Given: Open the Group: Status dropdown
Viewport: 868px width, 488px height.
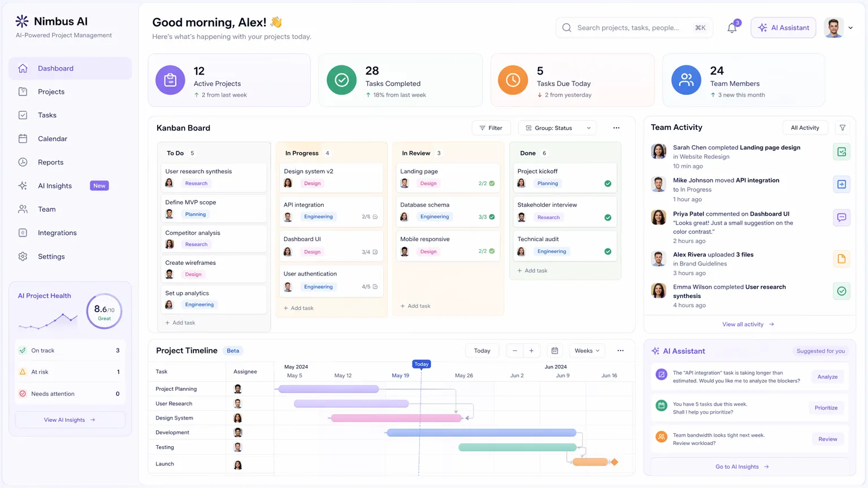Looking at the screenshot, I should click(557, 128).
